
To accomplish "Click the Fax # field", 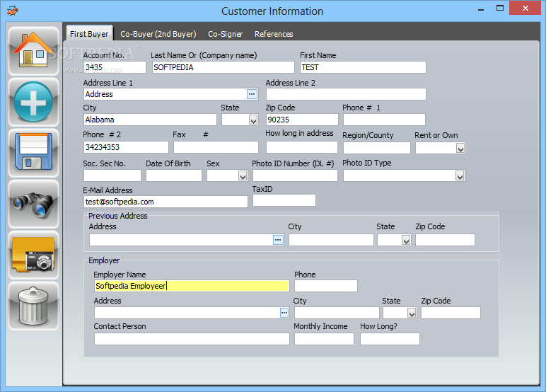I will point(216,147).
